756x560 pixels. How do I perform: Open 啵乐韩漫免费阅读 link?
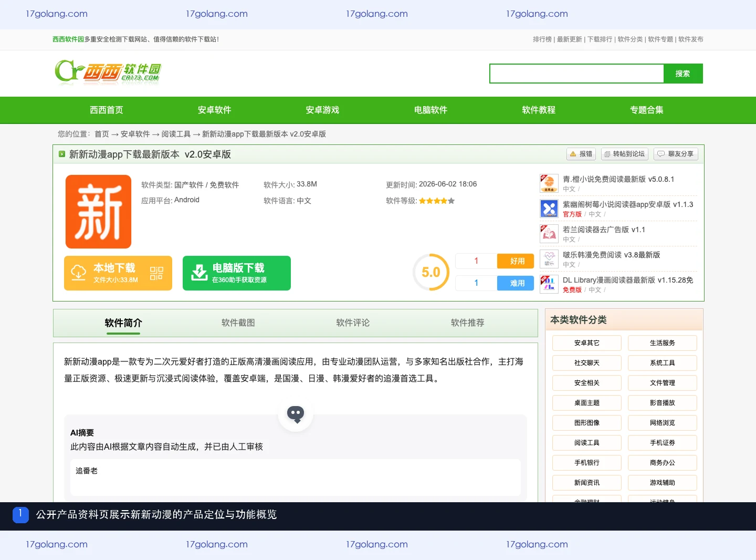tap(612, 255)
